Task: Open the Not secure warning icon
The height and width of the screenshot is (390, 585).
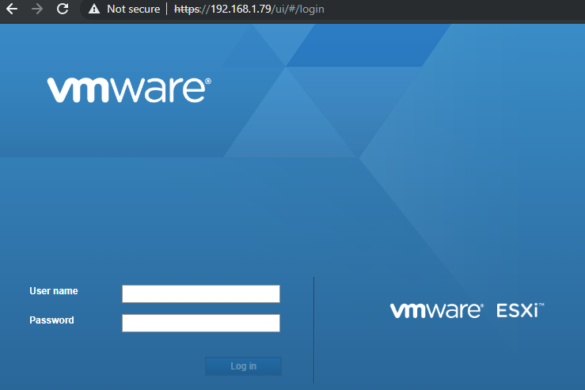Action: pyautogui.click(x=94, y=9)
